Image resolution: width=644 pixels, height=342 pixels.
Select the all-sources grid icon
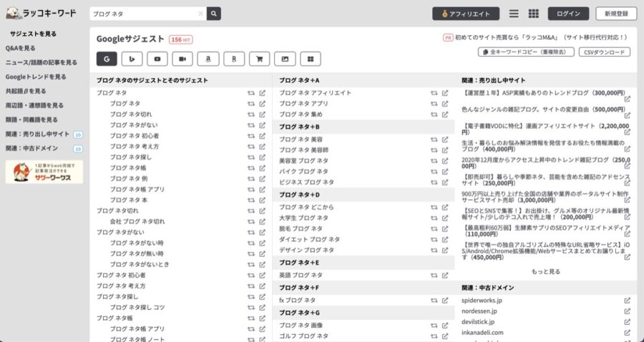pos(311,59)
